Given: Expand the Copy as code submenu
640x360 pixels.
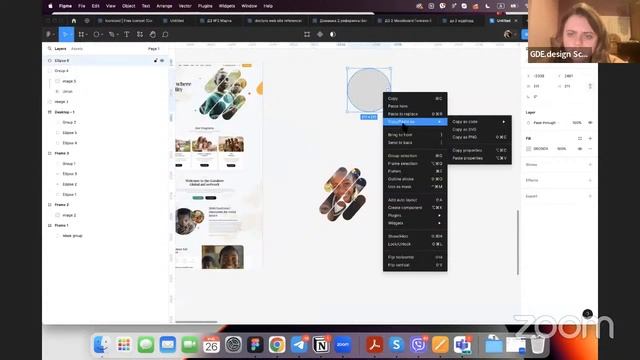Looking at the screenshot, I should (x=479, y=122).
